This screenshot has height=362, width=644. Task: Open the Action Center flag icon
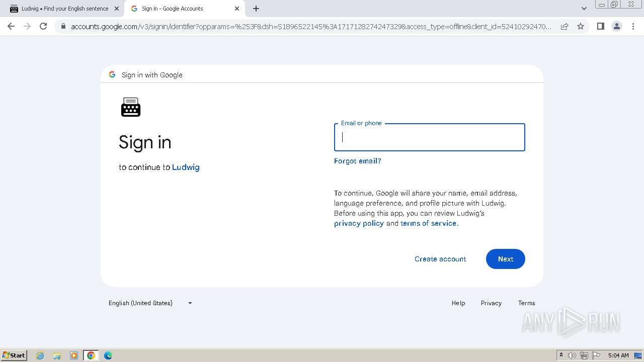pos(596,355)
